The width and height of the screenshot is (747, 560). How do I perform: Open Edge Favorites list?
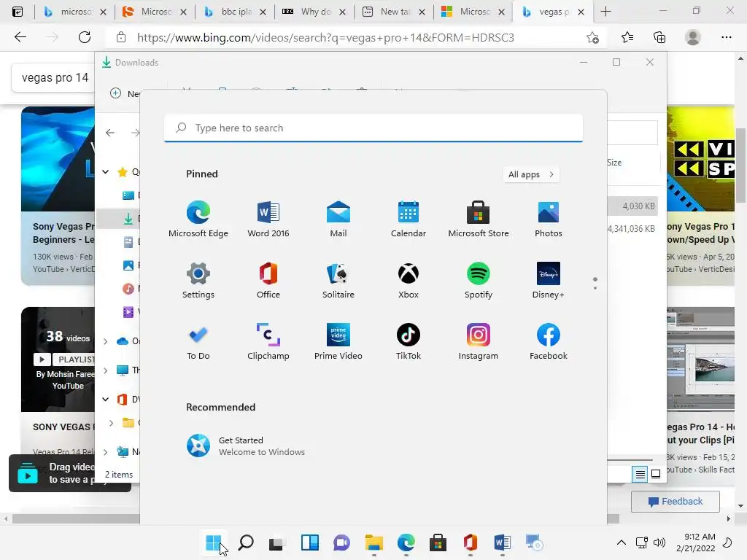(627, 38)
